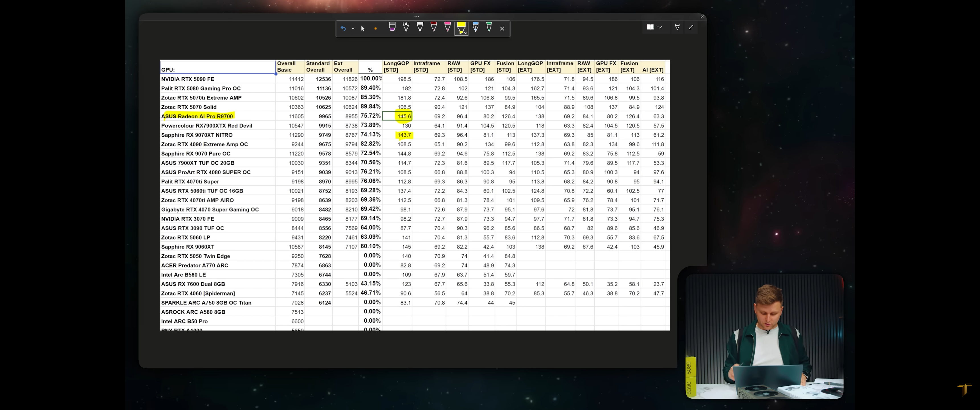Pick the dark red pen
This screenshot has height=410, width=980.
[434, 27]
